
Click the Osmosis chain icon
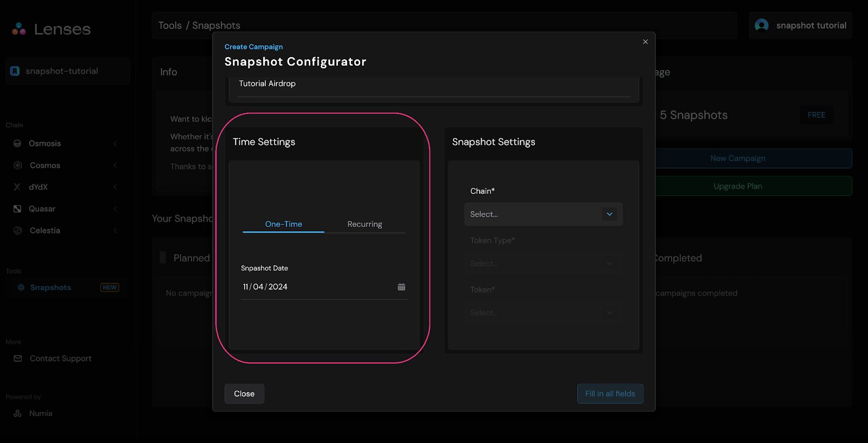[17, 143]
